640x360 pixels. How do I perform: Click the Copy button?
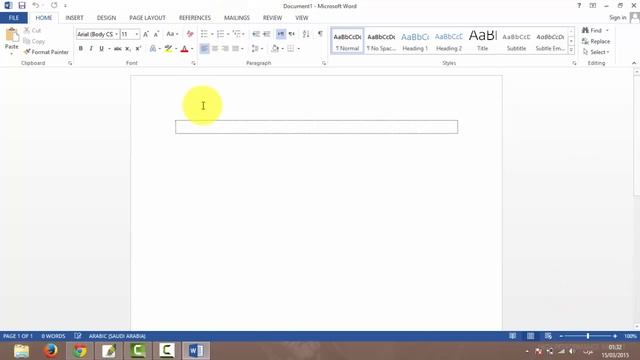click(34, 41)
